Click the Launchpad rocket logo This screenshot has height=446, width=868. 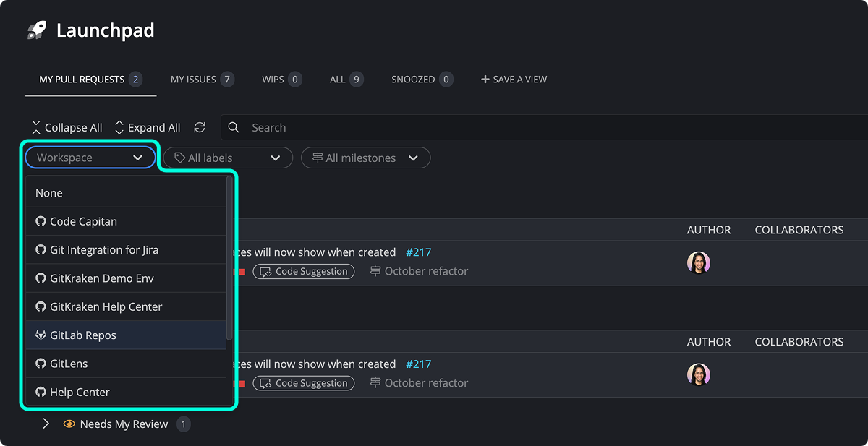click(35, 30)
